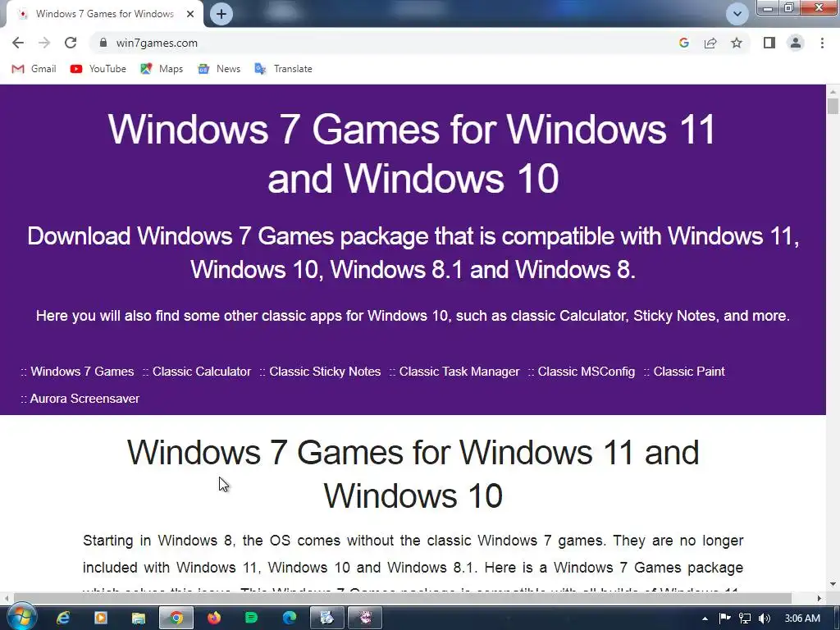The image size is (840, 630).
Task: Launch Microsoft Edge from taskbar
Action: 290,618
